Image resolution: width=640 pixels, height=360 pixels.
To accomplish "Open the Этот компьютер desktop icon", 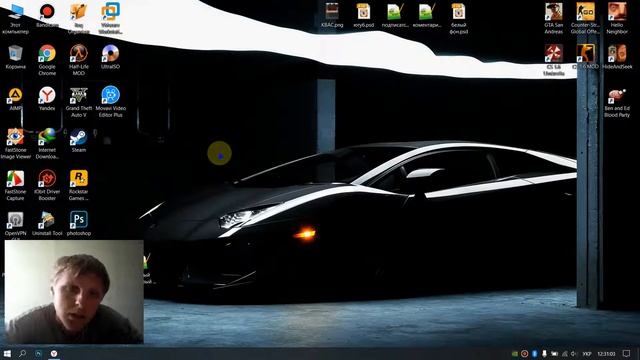I will click(x=16, y=18).
